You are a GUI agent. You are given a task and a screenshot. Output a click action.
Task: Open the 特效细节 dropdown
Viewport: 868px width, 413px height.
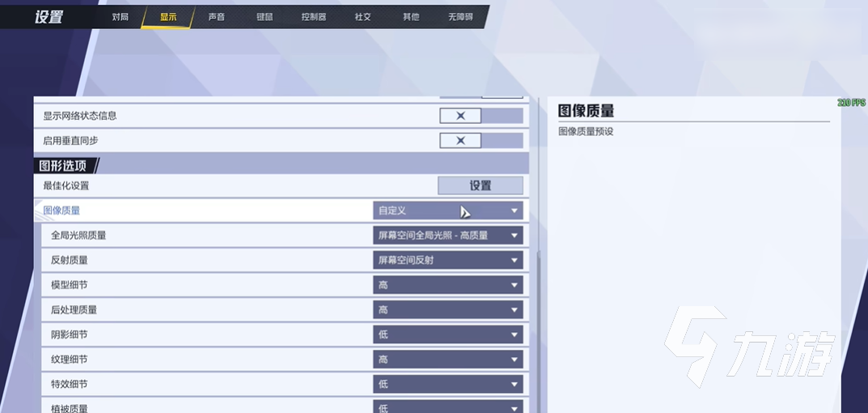coord(448,384)
